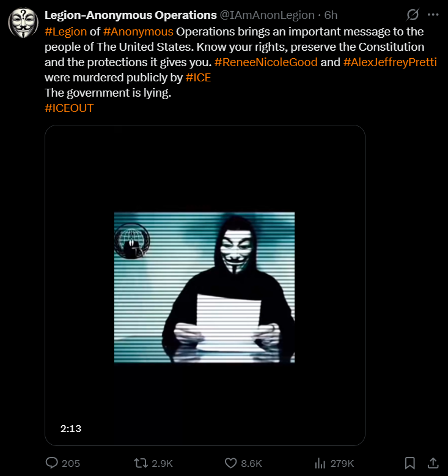Open the #Legion hashtag
448x476 pixels.
click(x=66, y=32)
